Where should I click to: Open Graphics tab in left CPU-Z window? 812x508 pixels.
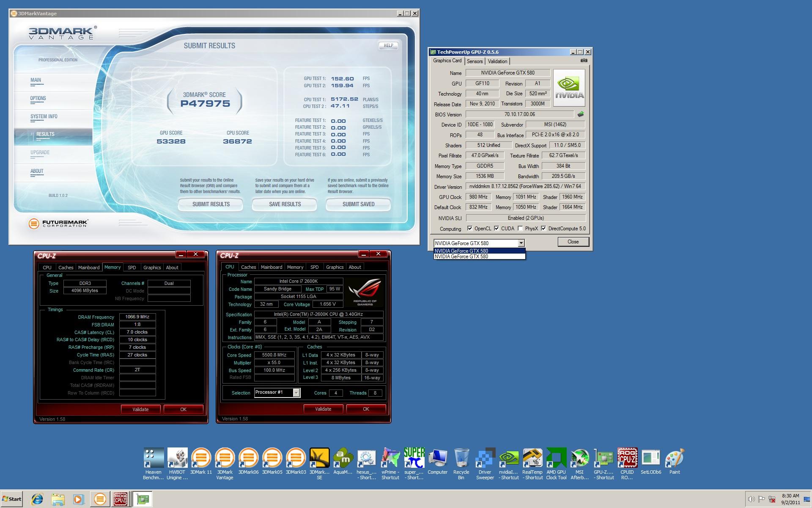152,268
